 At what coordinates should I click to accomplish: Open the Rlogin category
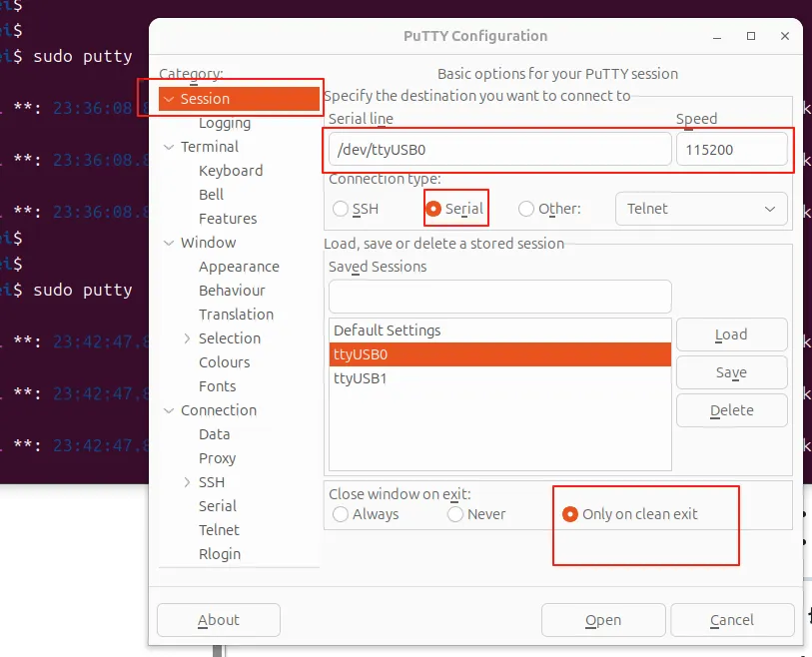tap(220, 554)
